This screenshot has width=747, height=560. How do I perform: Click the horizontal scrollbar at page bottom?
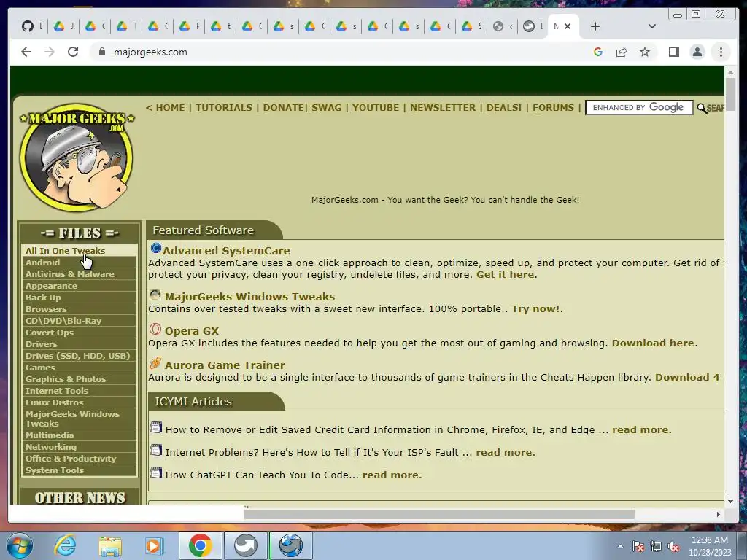click(438, 514)
